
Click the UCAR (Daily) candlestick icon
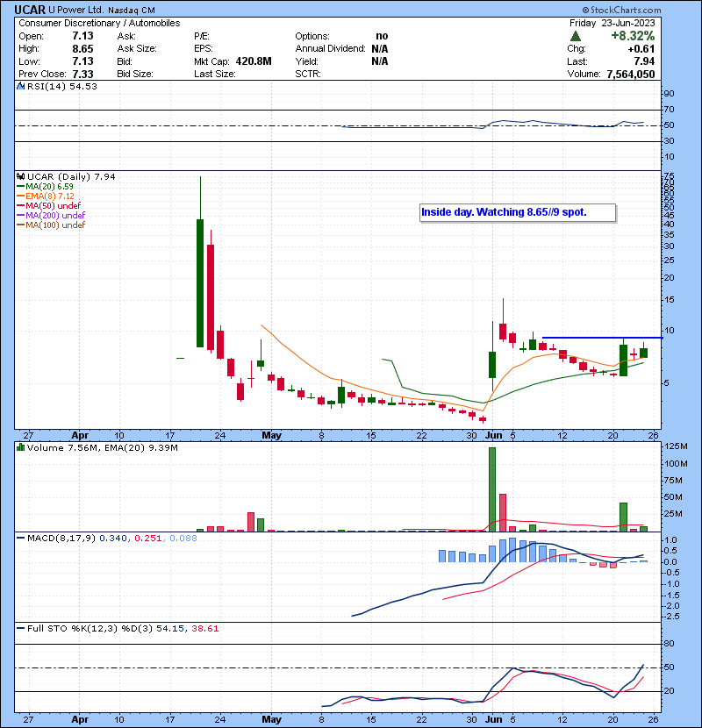click(x=20, y=177)
